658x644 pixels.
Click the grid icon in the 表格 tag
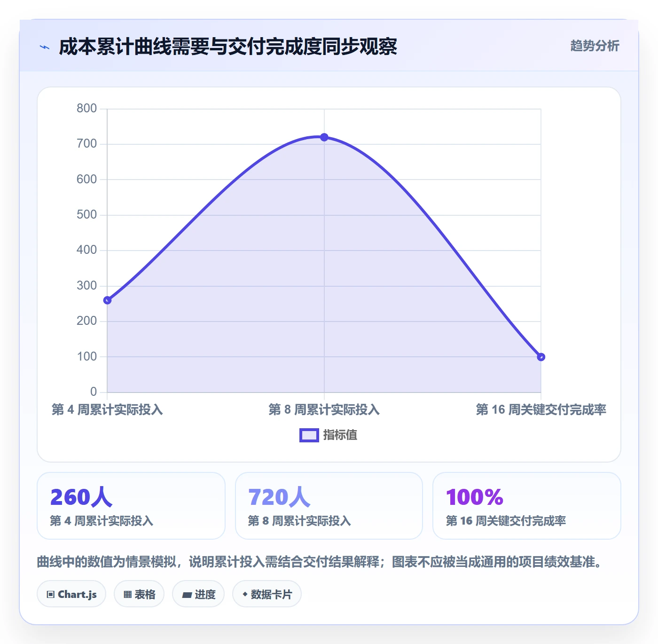(127, 595)
